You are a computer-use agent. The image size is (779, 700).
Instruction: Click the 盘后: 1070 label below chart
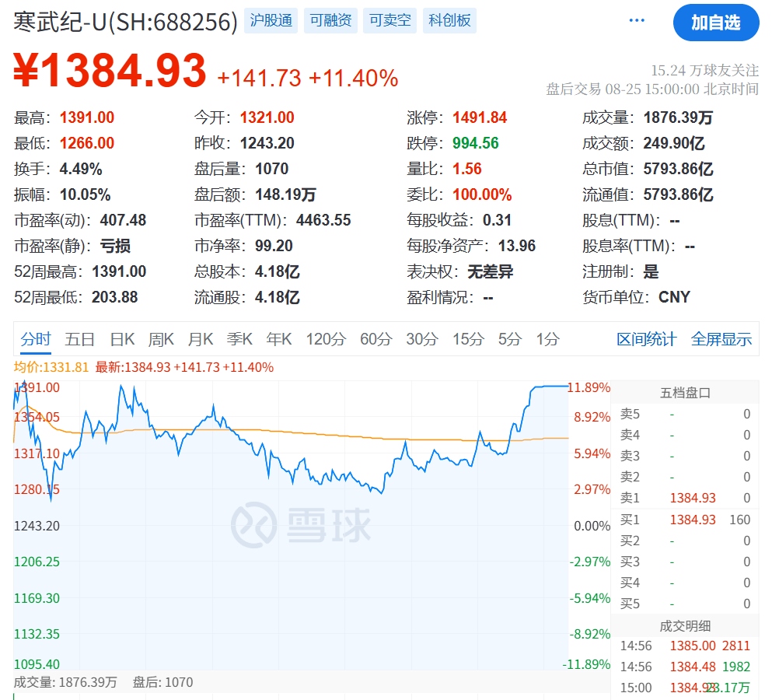[x=162, y=683]
